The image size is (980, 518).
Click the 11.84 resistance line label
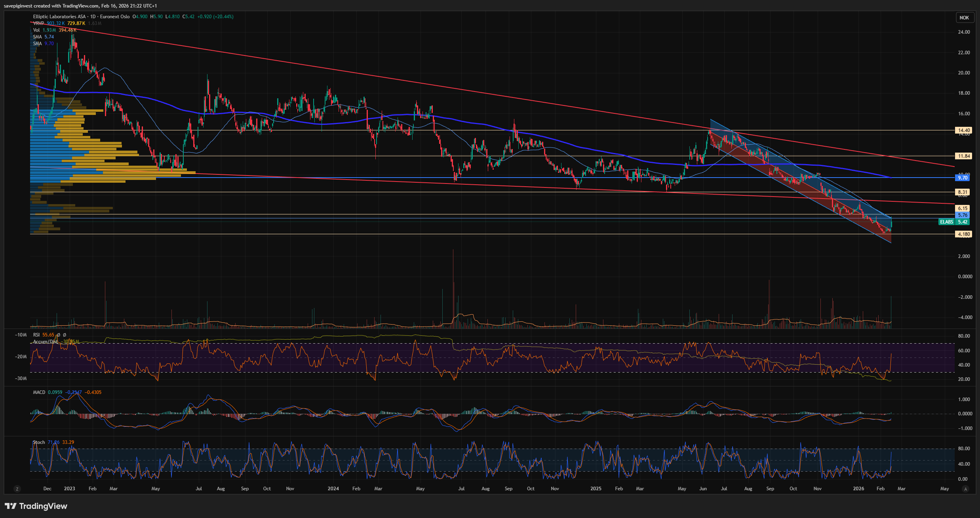[x=964, y=156]
